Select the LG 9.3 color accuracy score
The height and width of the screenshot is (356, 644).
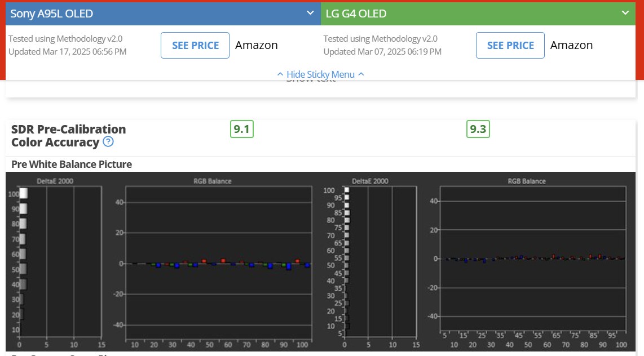[478, 129]
